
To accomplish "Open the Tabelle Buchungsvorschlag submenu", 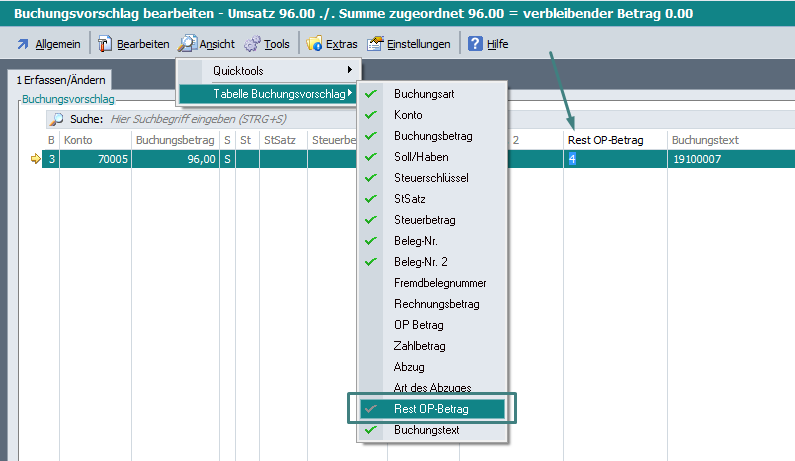I will pyautogui.click(x=267, y=94).
